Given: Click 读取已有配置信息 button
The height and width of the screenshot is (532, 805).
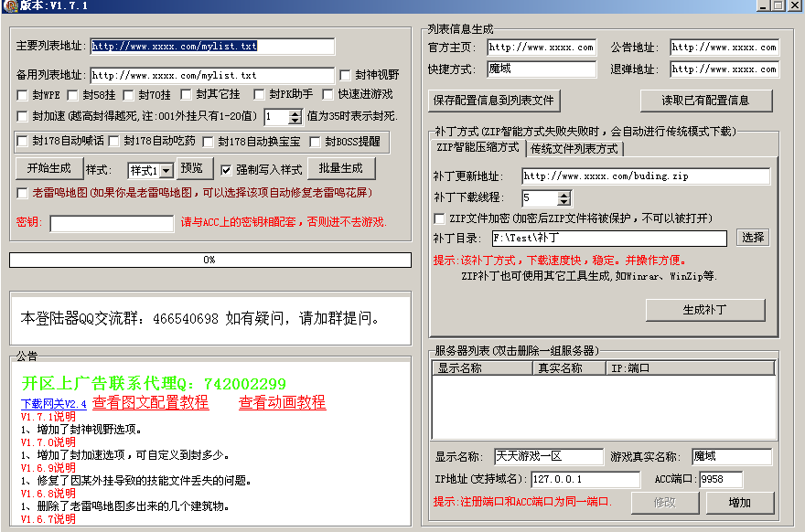Looking at the screenshot, I should (705, 101).
